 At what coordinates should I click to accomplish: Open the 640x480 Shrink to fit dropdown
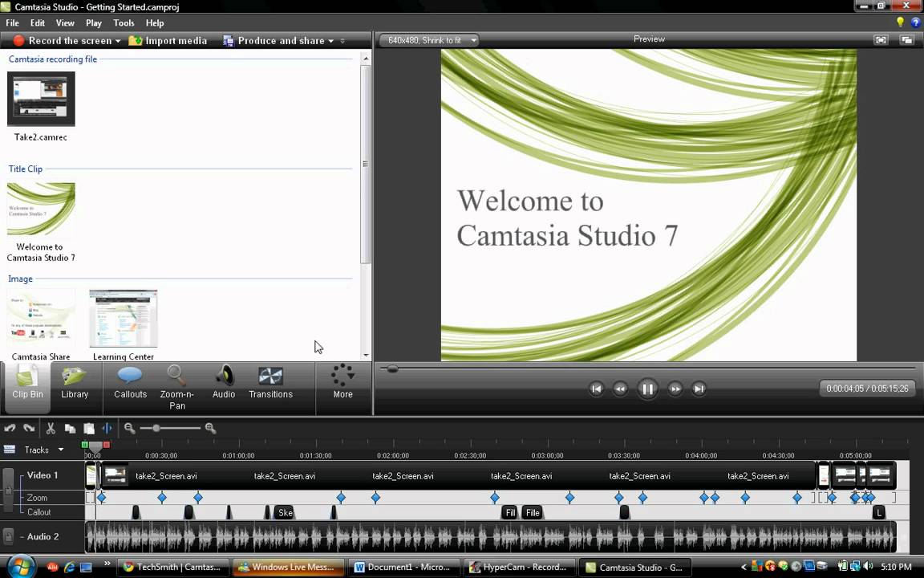[x=429, y=40]
